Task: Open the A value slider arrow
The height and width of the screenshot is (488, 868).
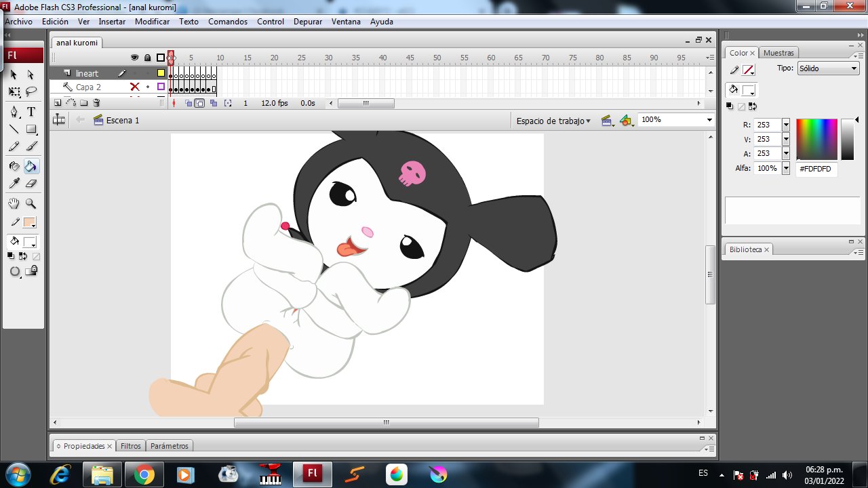Action: tap(786, 153)
